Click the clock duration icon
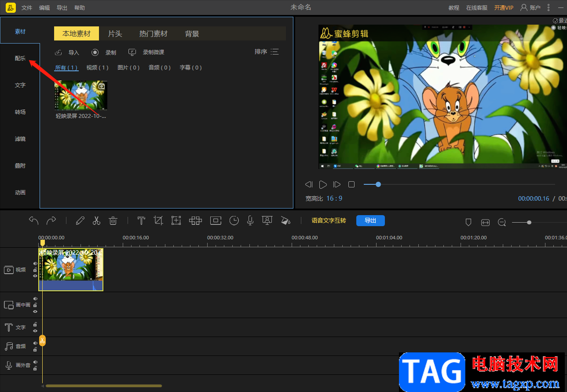 234,221
